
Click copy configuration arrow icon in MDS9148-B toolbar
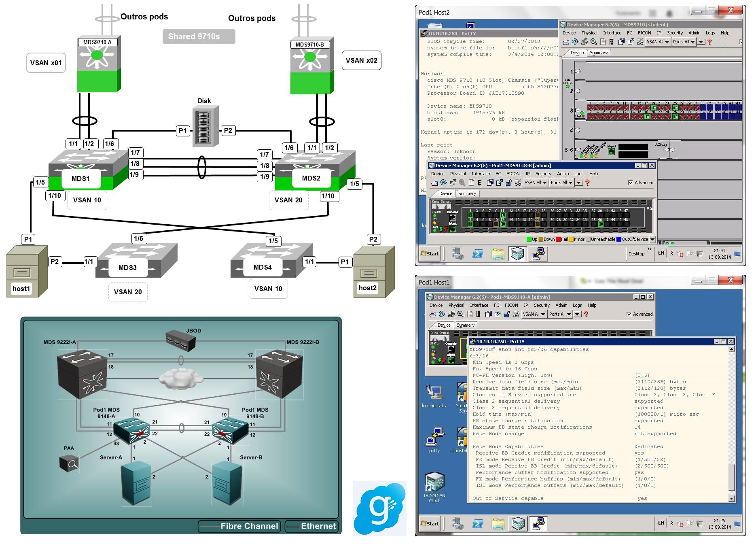[500, 183]
